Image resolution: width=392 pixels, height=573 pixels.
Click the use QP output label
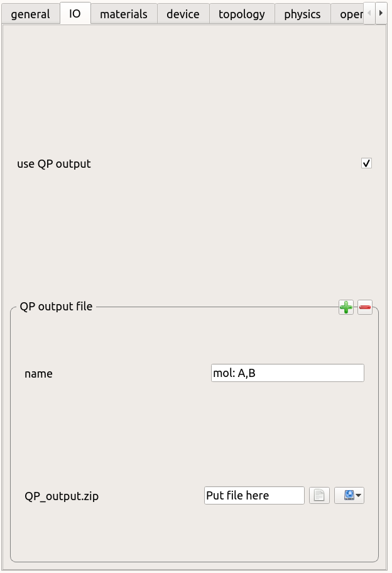click(x=53, y=164)
